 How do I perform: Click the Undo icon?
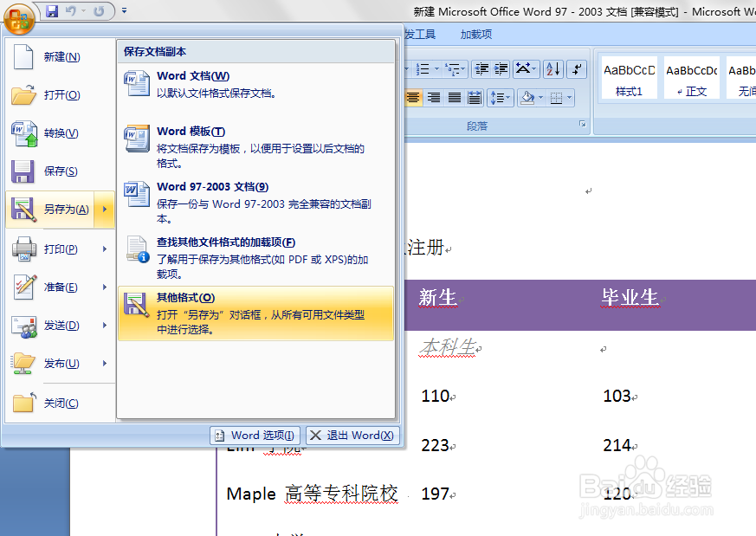click(x=71, y=10)
